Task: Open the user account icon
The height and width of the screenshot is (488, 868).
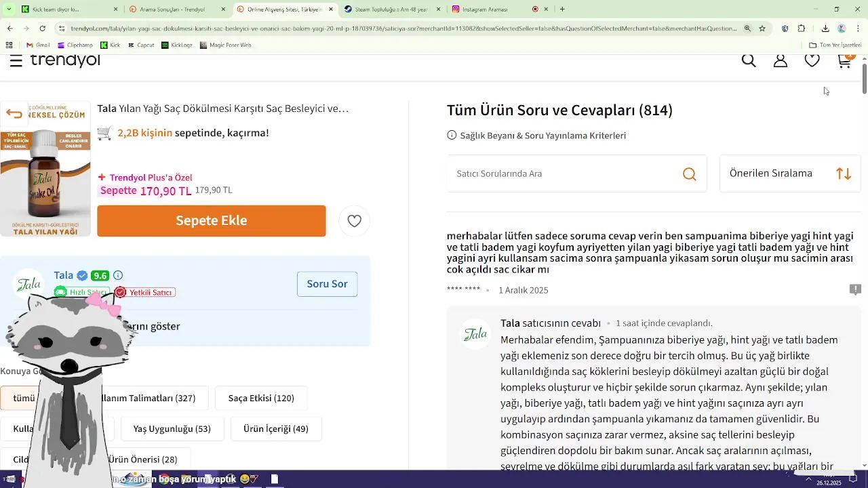Action: pos(781,61)
